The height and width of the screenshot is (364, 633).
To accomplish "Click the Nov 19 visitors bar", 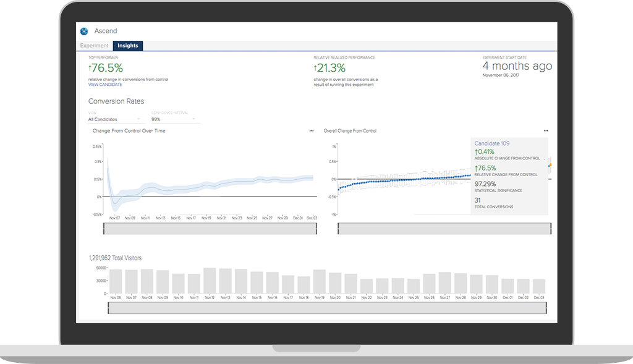I will coord(320,281).
